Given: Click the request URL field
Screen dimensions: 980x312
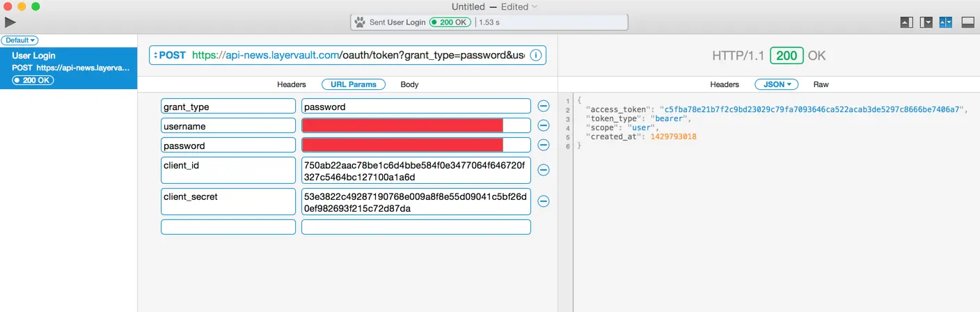Looking at the screenshot, I should click(x=358, y=55).
